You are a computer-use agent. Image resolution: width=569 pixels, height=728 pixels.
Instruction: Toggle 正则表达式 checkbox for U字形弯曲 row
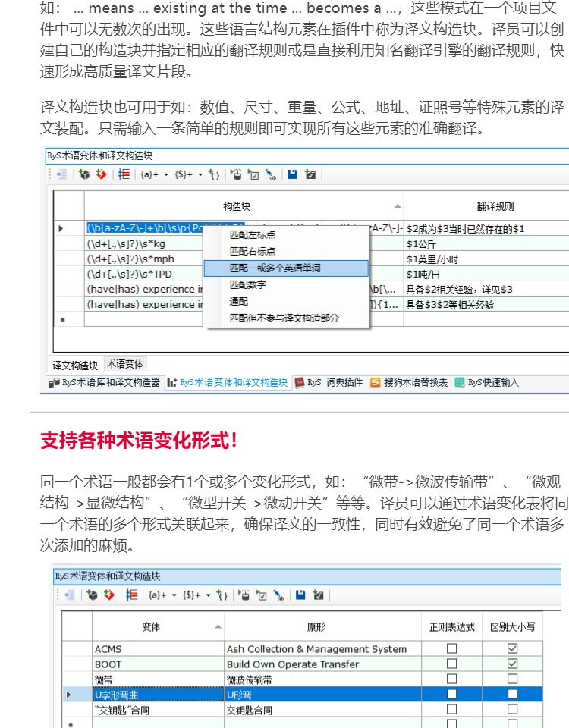point(451,694)
